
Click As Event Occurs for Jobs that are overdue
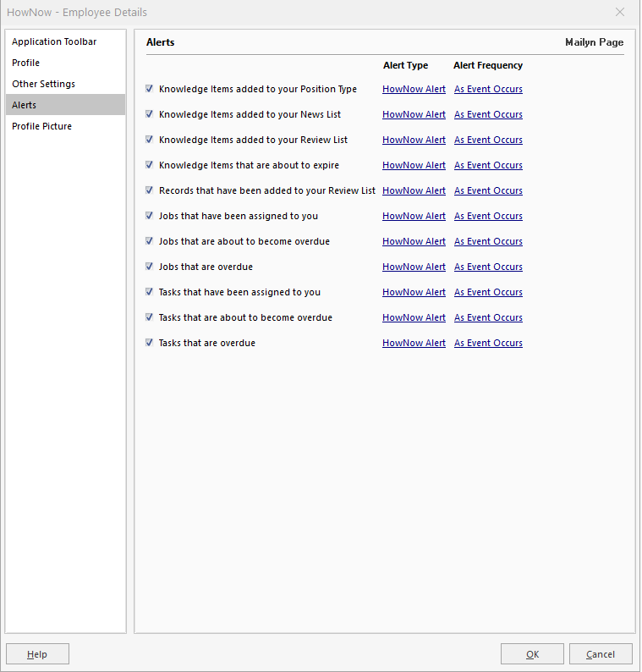point(488,267)
